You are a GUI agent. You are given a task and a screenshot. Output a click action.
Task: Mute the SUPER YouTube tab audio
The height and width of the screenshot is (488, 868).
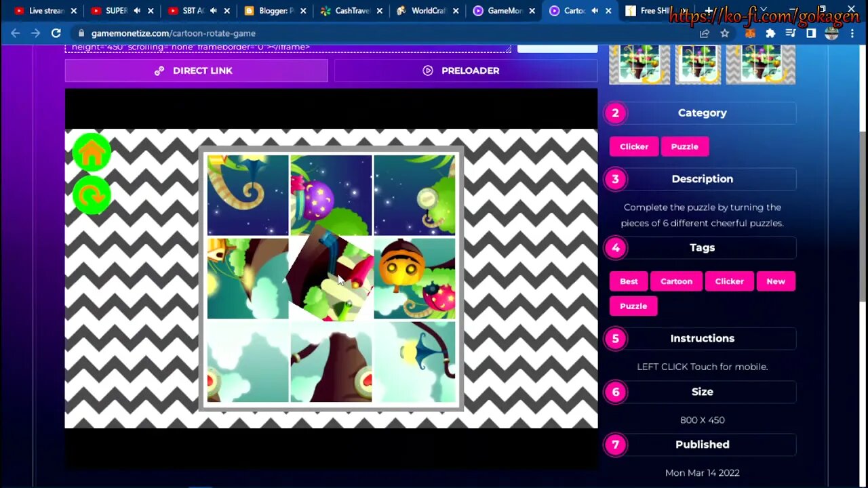click(138, 11)
